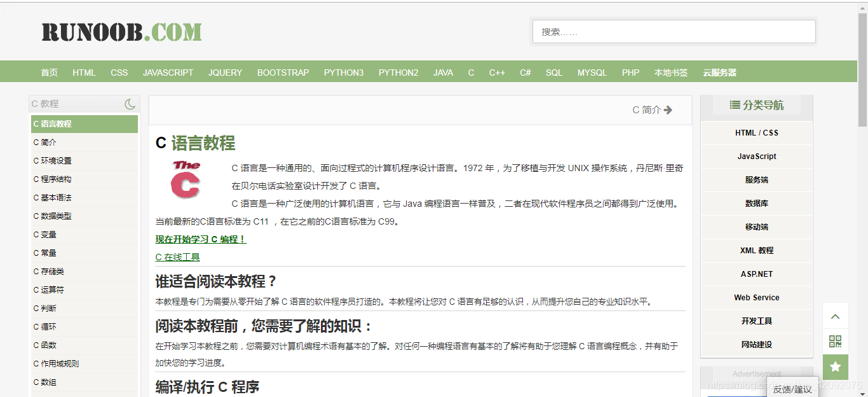The height and width of the screenshot is (397, 868).
Task: Open the 反馈/建议 feedback widget
Action: tap(792, 388)
